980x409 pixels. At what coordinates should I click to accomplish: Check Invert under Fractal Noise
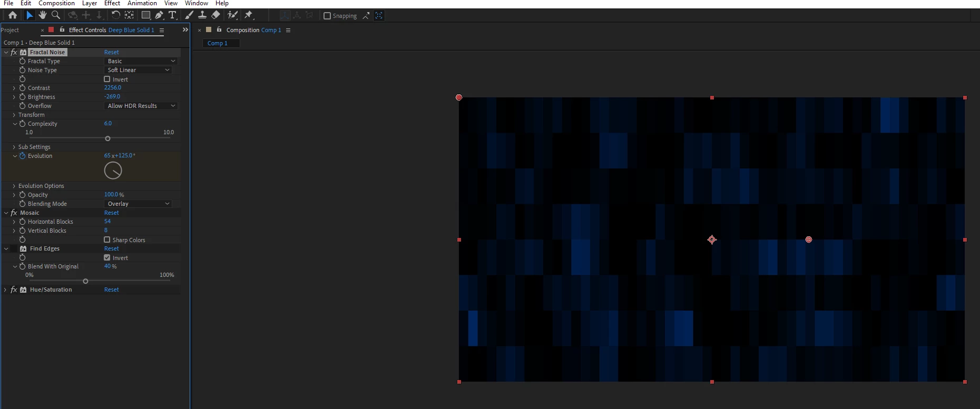pyautogui.click(x=107, y=79)
